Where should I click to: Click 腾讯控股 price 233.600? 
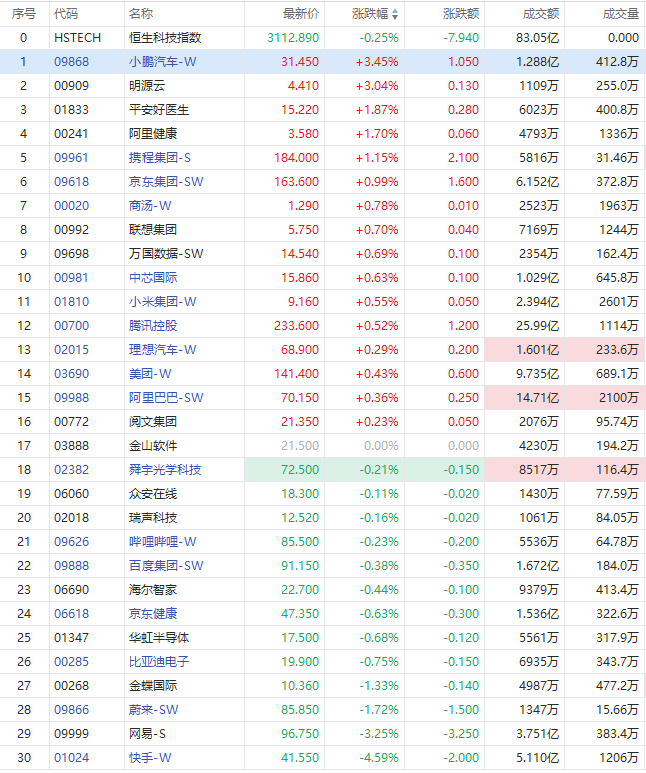(296, 326)
